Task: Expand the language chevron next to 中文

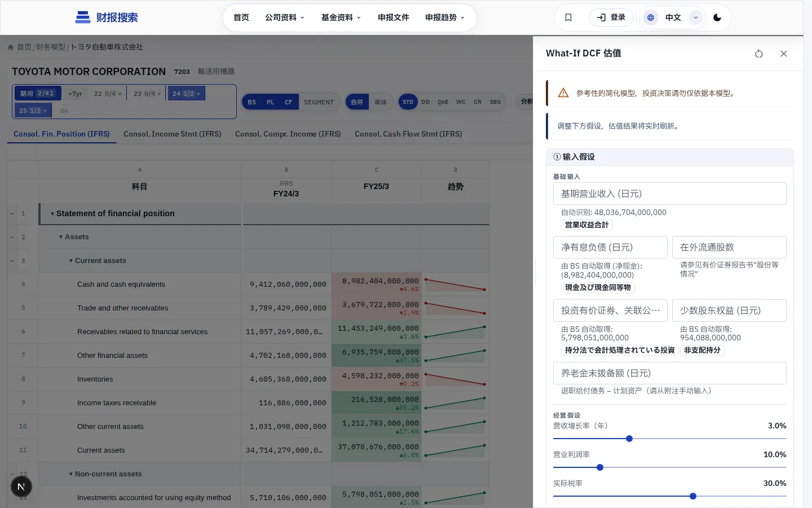Action: (x=696, y=17)
